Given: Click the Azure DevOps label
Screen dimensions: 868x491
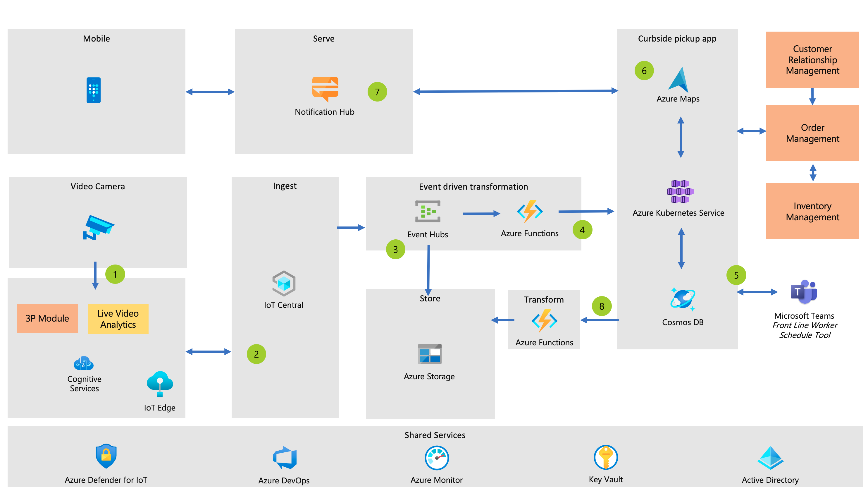Looking at the screenshot, I should tap(284, 480).
